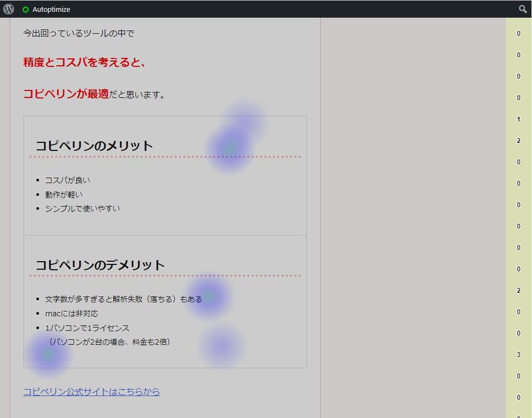Image resolution: width=532 pixels, height=418 pixels.
Task: Click the click count 1 in the side column
Action: pos(519,119)
